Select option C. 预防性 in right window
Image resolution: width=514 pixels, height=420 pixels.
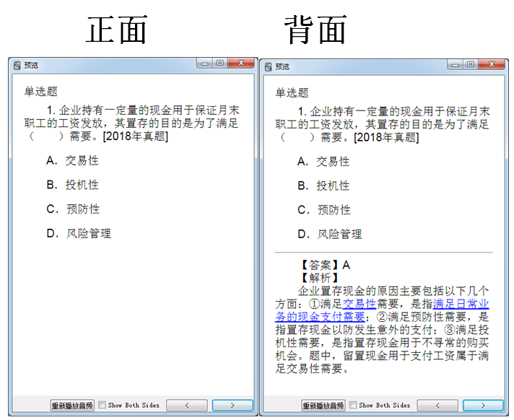(324, 210)
